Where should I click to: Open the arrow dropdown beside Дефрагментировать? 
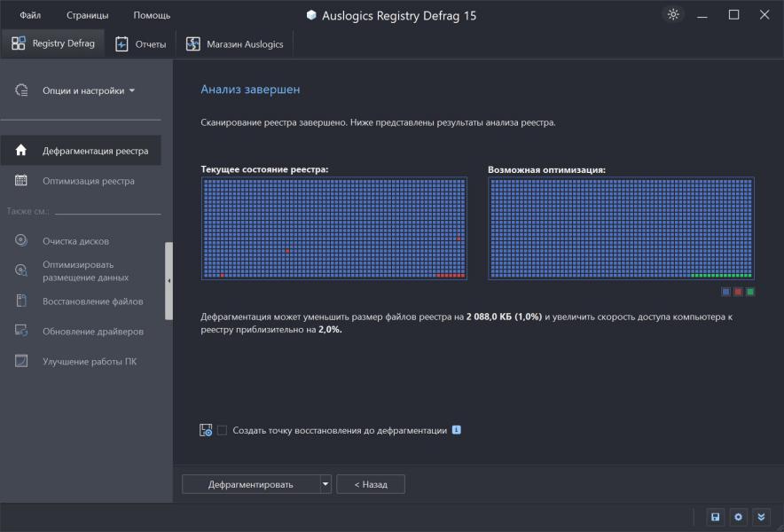(325, 484)
